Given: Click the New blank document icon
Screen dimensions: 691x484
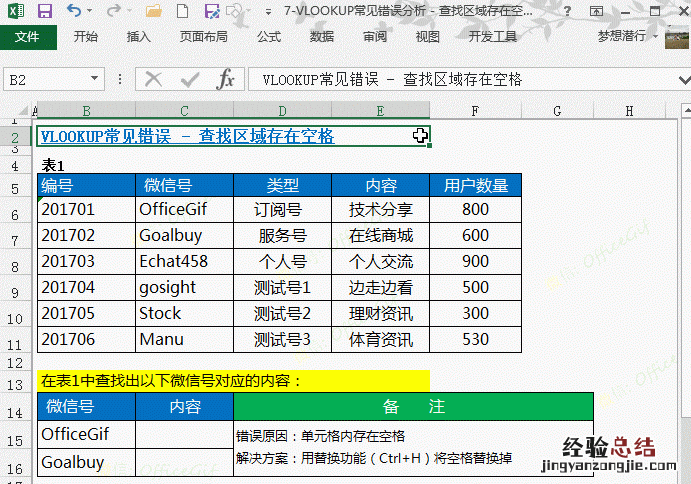Looking at the screenshot, I should (182, 12).
